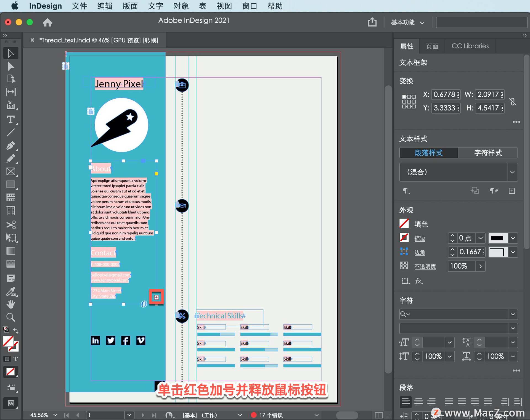Activate the Type tool

point(11,120)
